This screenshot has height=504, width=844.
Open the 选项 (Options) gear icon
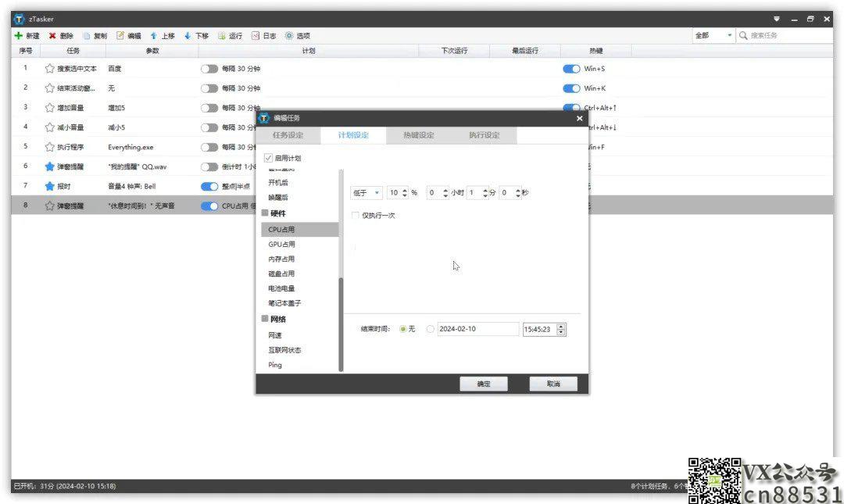coord(289,35)
